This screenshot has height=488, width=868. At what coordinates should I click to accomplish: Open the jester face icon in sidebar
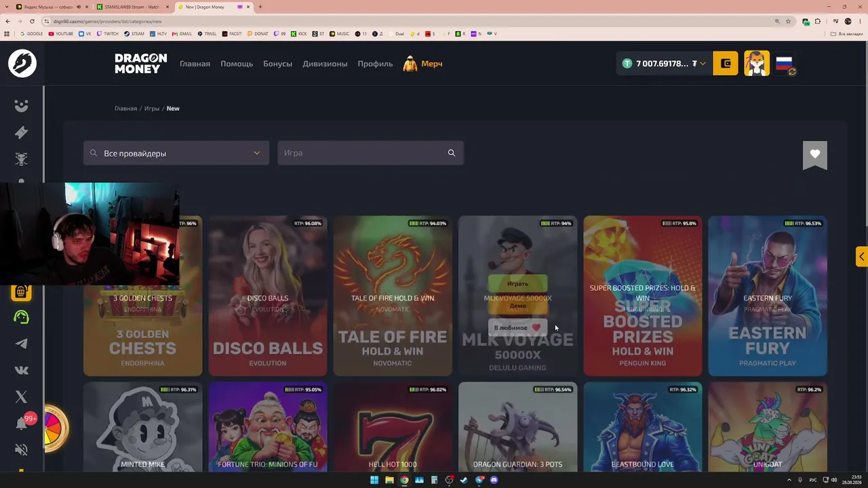[x=22, y=106]
